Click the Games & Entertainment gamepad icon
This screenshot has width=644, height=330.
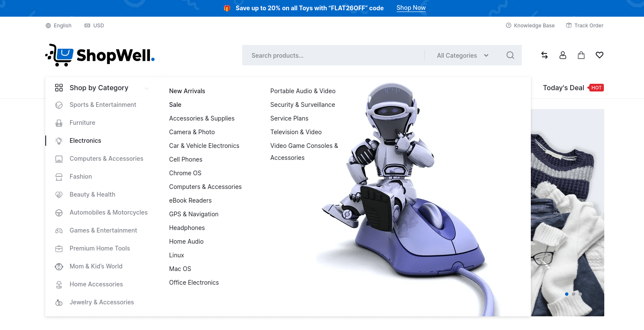(x=59, y=230)
